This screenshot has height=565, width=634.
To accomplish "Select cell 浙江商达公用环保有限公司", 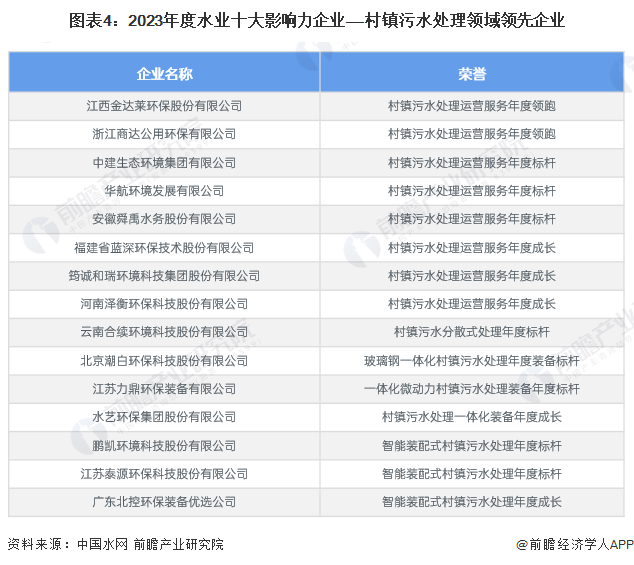I will [x=164, y=134].
